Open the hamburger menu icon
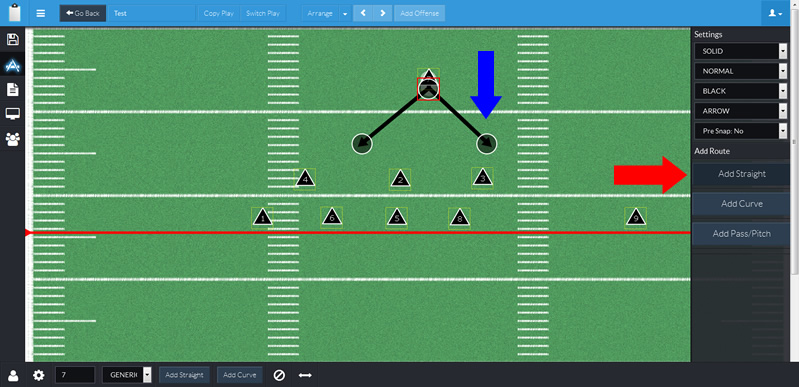799x387 pixels. pyautogui.click(x=41, y=13)
